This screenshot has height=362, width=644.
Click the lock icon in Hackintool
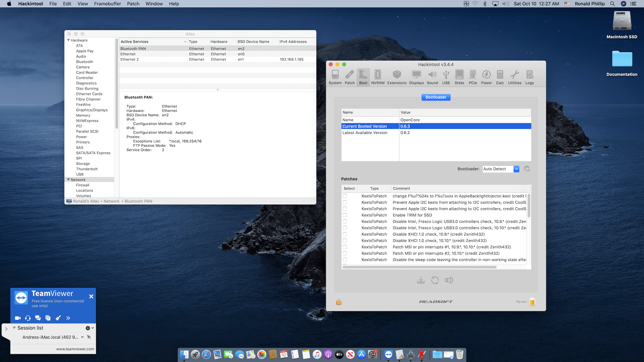coord(339,302)
